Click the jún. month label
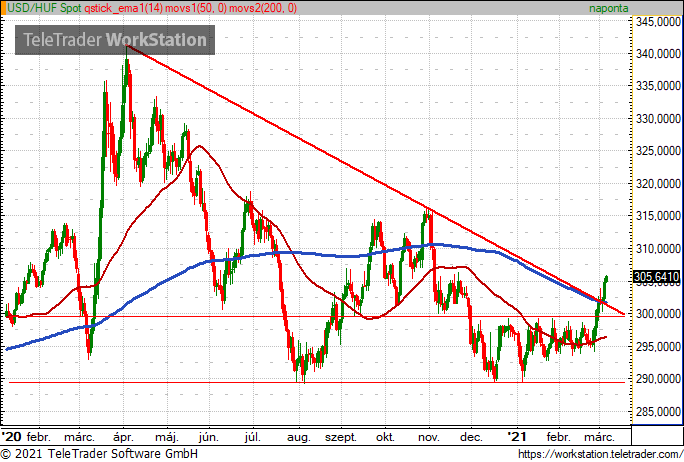 point(208,437)
